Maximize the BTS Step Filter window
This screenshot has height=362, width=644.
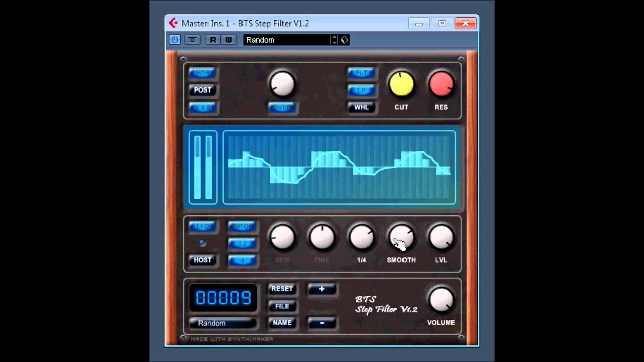click(442, 23)
